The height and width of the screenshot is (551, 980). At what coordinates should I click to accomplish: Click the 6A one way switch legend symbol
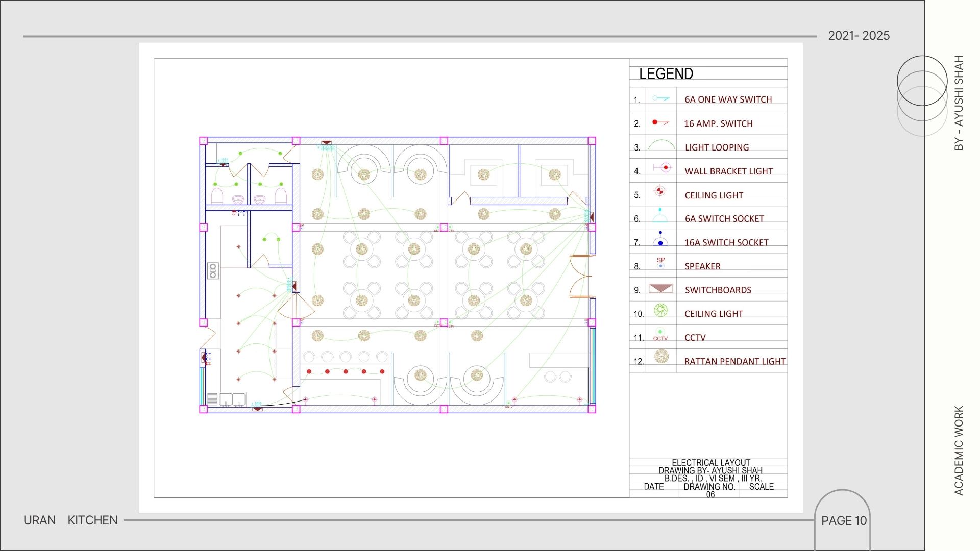[660, 98]
